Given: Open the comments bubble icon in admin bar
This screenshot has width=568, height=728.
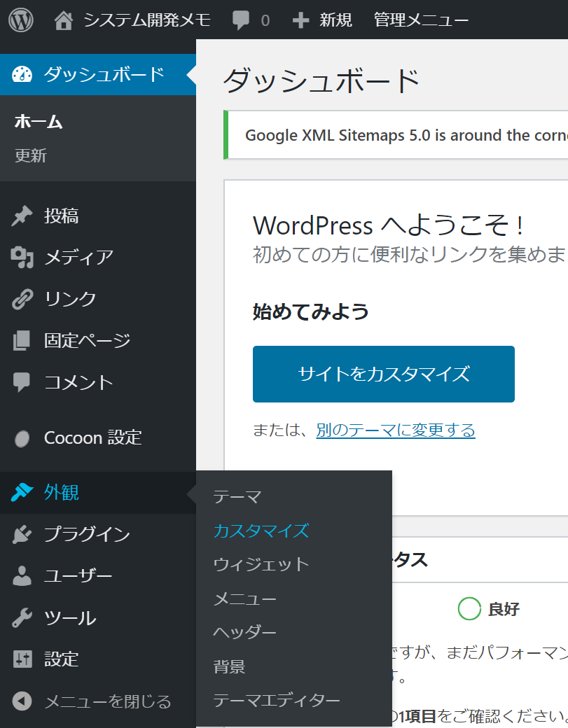Looking at the screenshot, I should (x=241, y=20).
